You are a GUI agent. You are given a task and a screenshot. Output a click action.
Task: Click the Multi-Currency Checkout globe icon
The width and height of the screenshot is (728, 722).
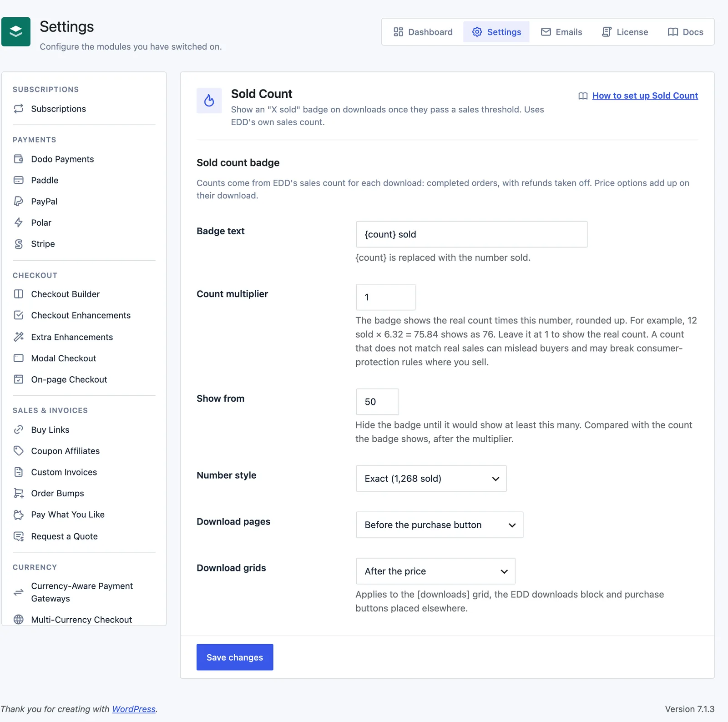tap(19, 620)
